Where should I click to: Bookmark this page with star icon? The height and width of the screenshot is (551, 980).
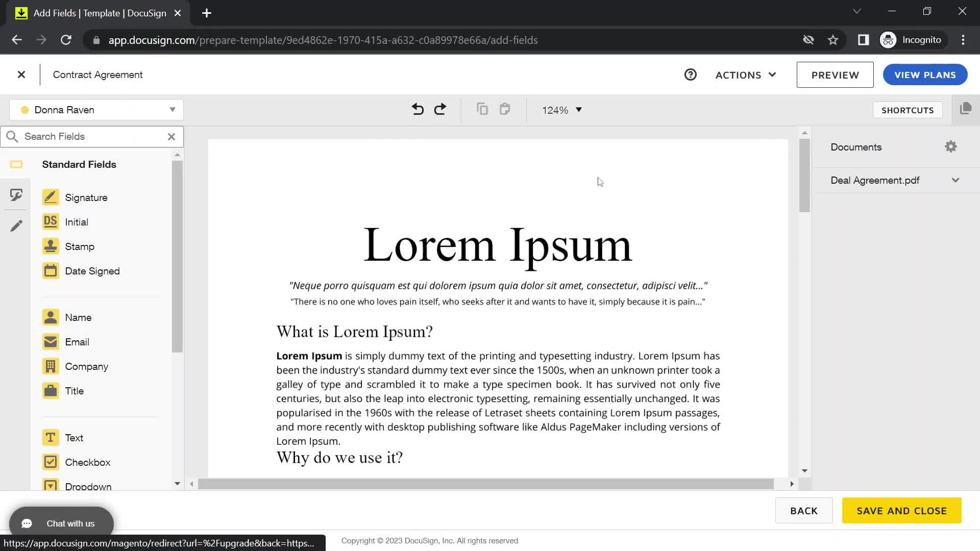(x=833, y=40)
